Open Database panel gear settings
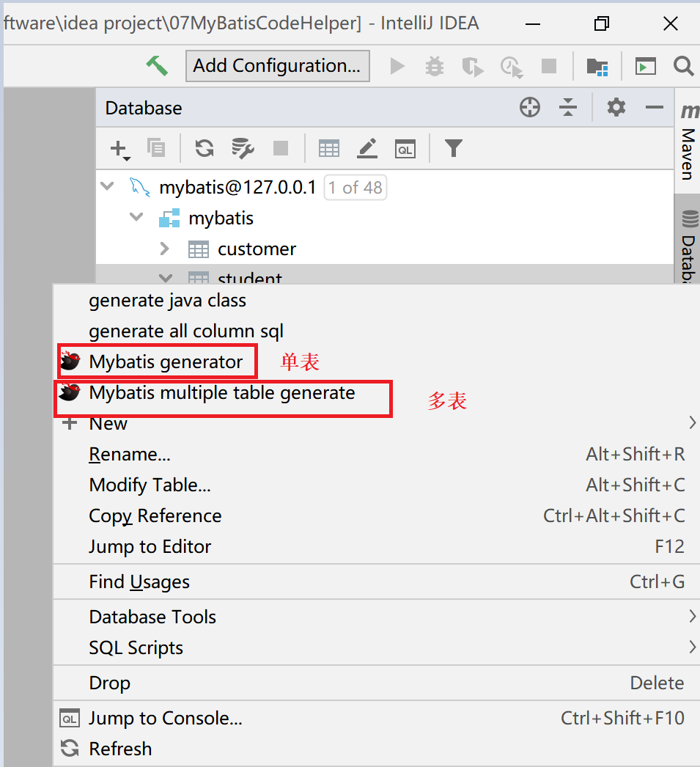This screenshot has width=700, height=767. (616, 107)
